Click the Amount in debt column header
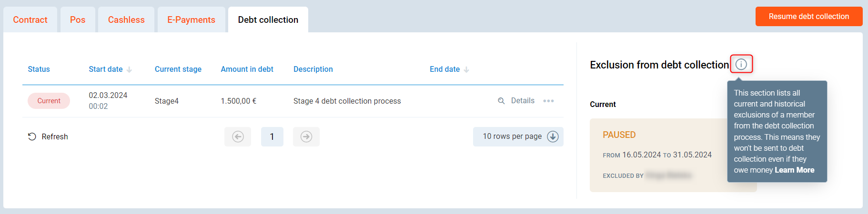Viewport: 868px width, 214px height. 247,69
